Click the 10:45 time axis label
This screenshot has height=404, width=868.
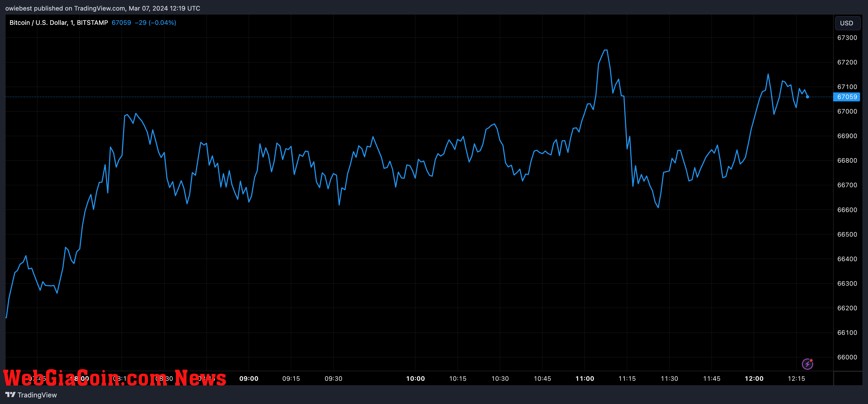pos(543,379)
